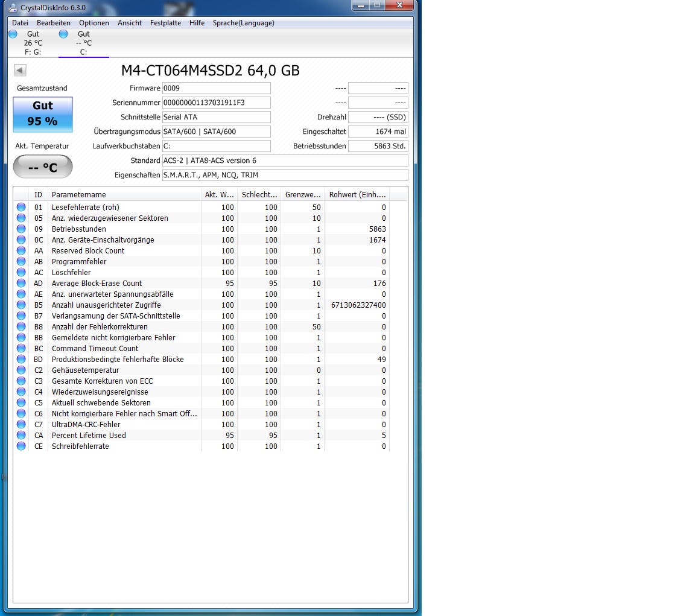Image resolution: width=695 pixels, height=616 pixels.
Task: Click the Eigenschaften field S.M.A.R.T., APM
Action: pyautogui.click(x=285, y=175)
